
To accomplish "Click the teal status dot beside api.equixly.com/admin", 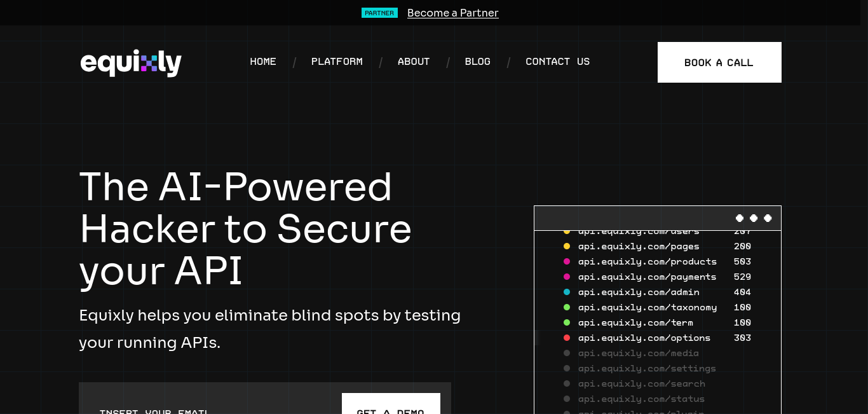I will pos(567,292).
